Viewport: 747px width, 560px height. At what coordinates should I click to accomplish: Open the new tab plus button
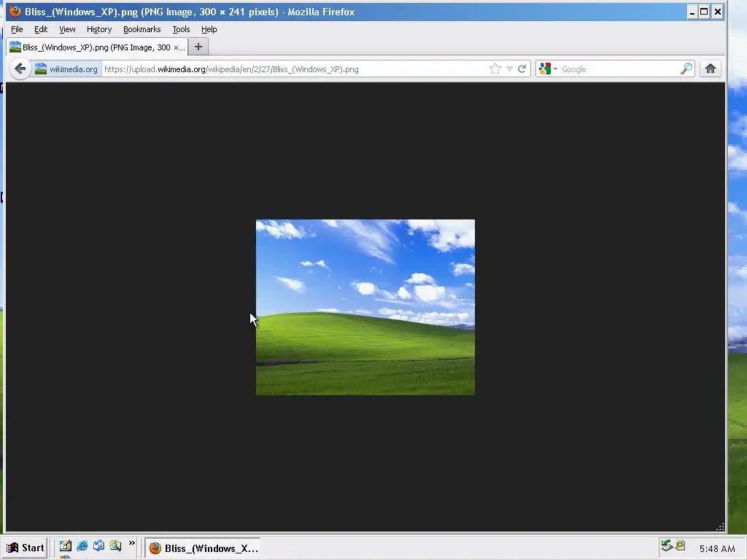(198, 47)
